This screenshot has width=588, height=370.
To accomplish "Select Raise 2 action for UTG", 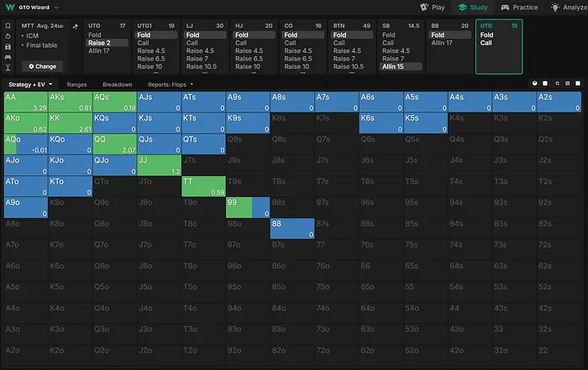I will coord(100,43).
